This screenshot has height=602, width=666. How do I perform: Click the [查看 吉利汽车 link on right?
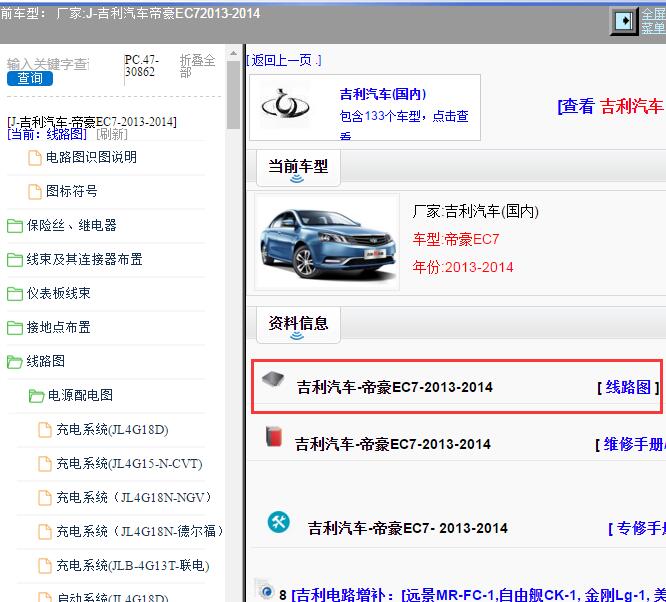click(611, 106)
